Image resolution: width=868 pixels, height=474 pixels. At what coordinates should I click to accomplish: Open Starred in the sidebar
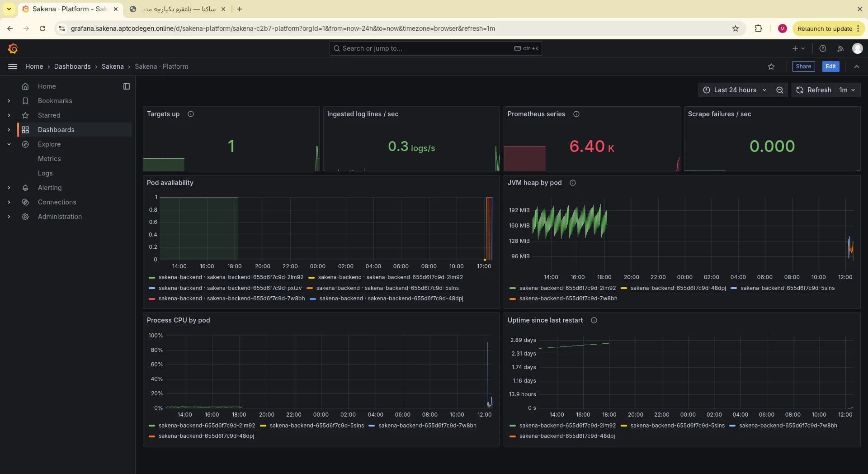(x=49, y=115)
